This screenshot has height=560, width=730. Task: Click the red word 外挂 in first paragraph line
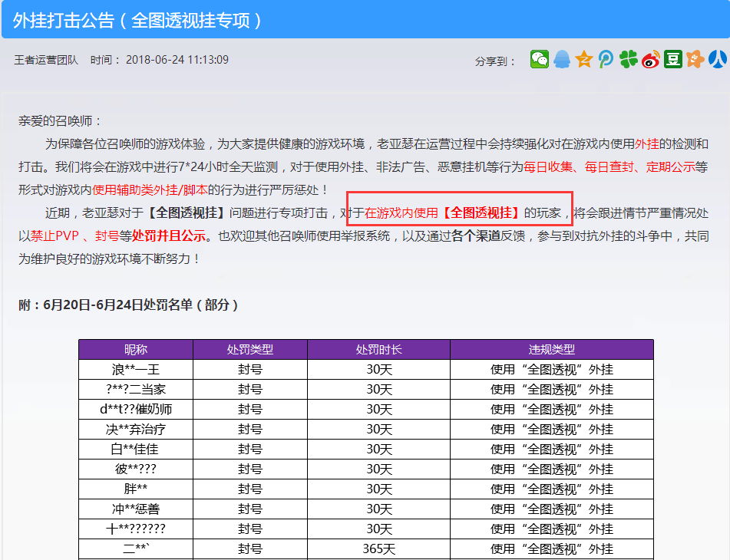pos(647,144)
